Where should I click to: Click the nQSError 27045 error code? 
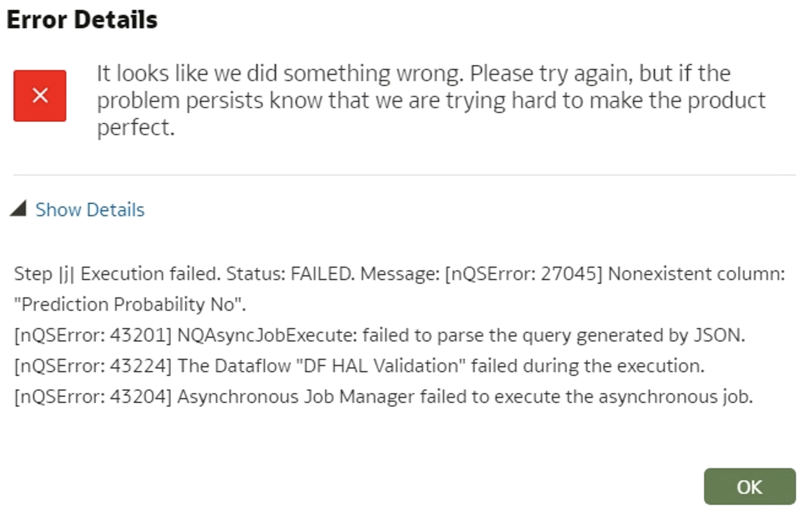pyautogui.click(x=524, y=274)
